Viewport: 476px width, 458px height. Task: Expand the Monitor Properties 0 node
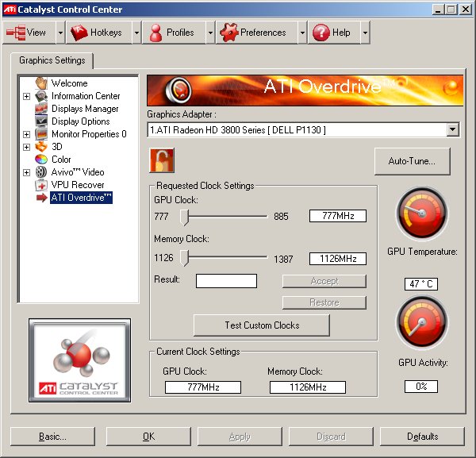26,134
